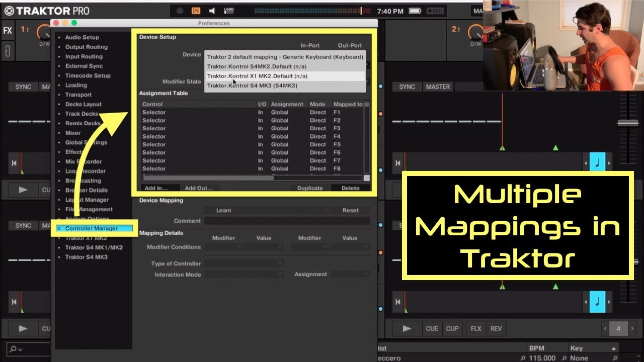Toggle the REC indicator in the header
Image resolution: width=644 pixels, height=362 pixels.
click(x=435, y=11)
